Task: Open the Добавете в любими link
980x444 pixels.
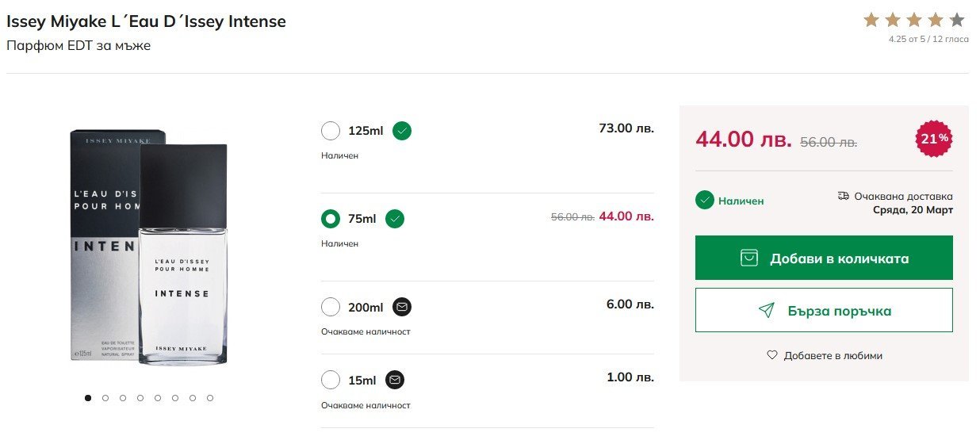Action: tap(833, 355)
